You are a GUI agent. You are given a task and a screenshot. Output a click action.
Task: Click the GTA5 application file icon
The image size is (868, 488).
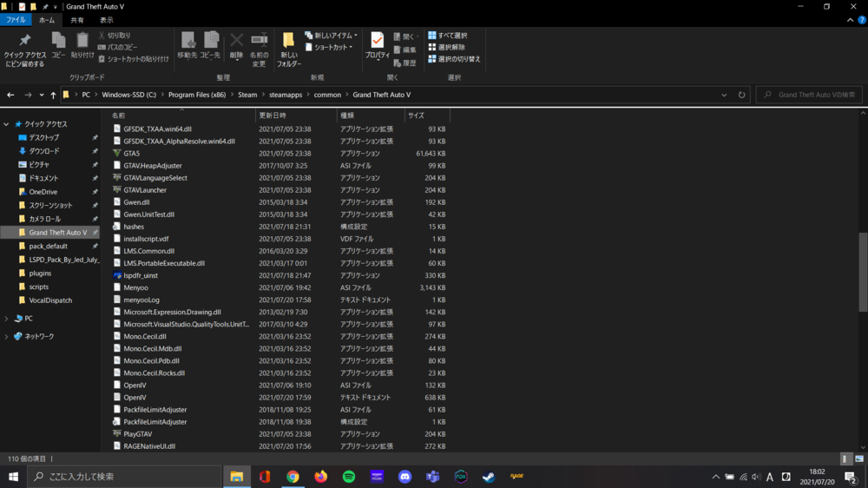(x=117, y=154)
